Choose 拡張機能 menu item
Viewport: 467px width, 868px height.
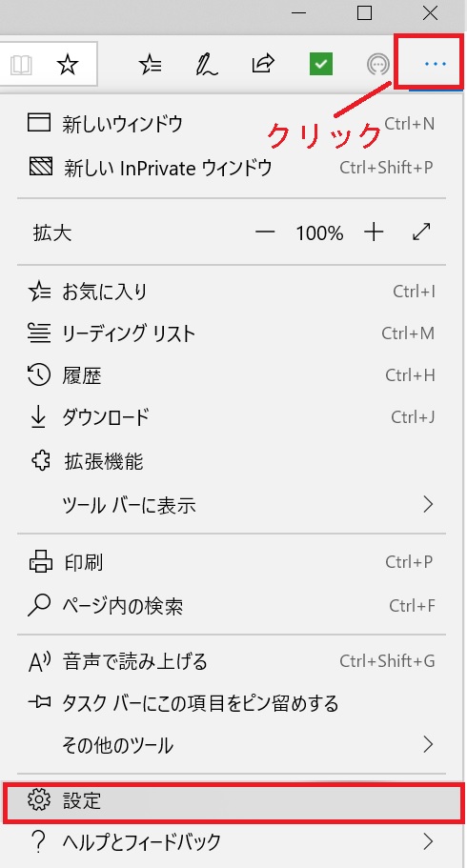(x=232, y=461)
